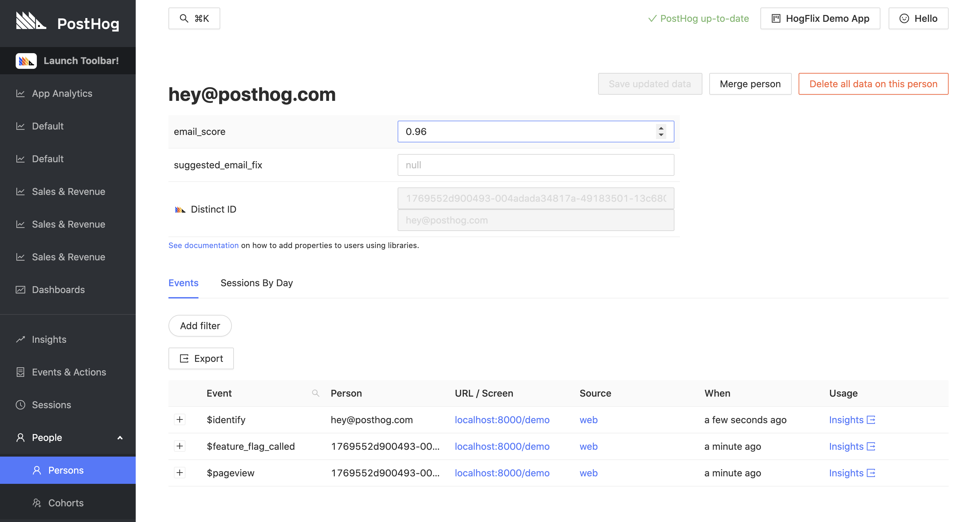Click the Launch Toolbar hedgehog icon
The width and height of the screenshot is (980, 522).
[26, 61]
